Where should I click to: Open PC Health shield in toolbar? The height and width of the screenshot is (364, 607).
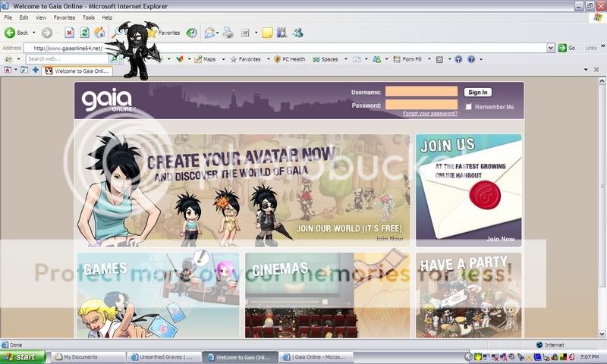coord(290,59)
